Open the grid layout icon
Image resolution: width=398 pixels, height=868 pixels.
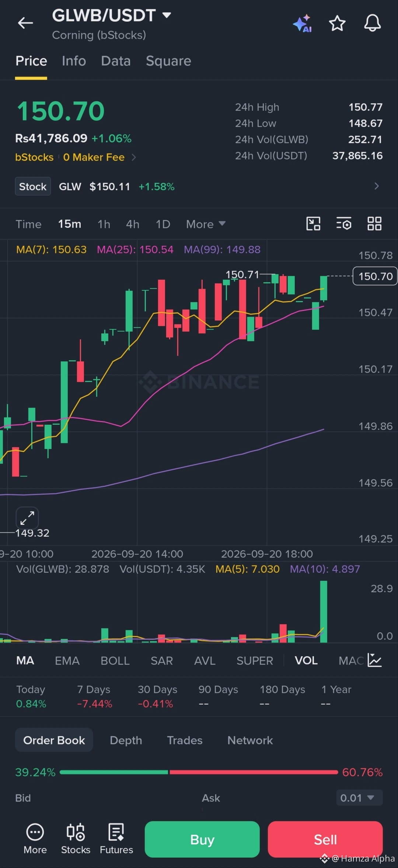point(374,223)
